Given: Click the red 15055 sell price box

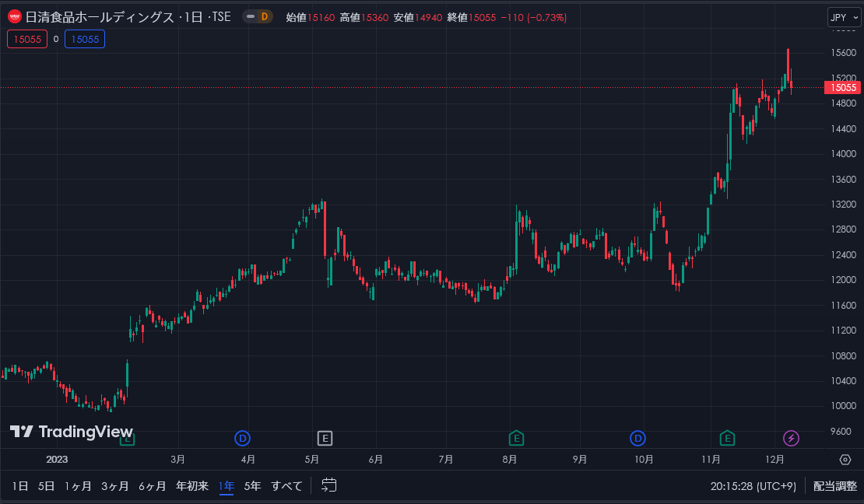Looking at the screenshot, I should tap(27, 39).
